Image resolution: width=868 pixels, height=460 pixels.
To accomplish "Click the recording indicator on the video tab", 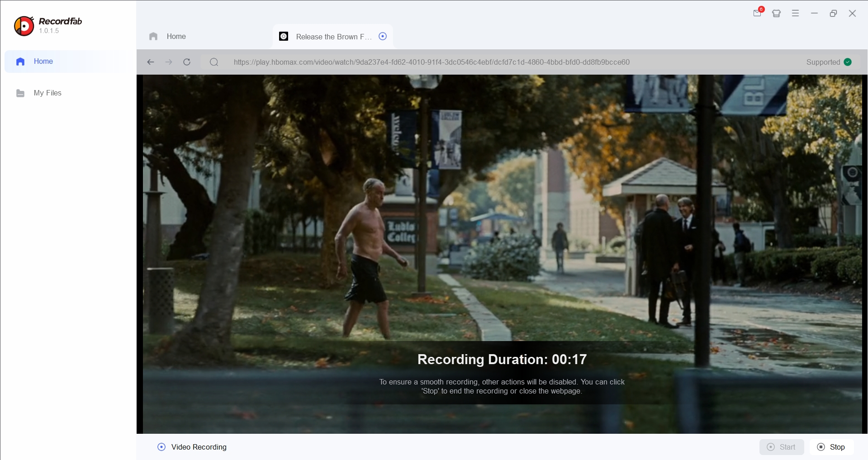I will click(x=383, y=36).
